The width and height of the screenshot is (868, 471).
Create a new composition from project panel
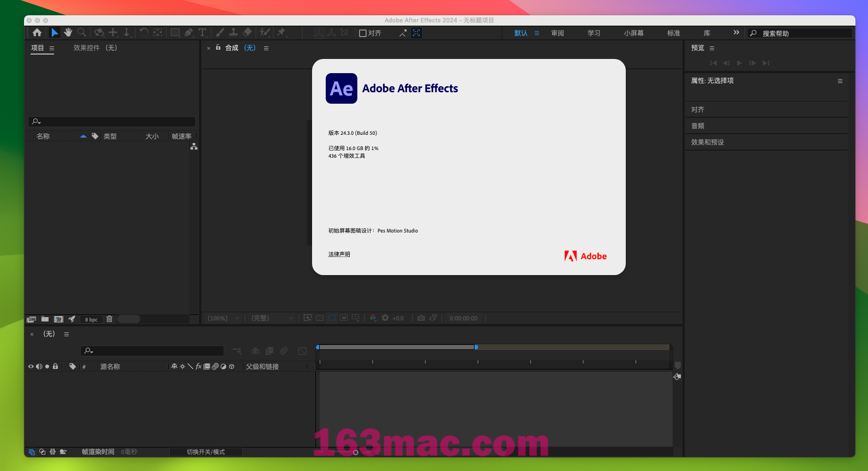pos(58,319)
